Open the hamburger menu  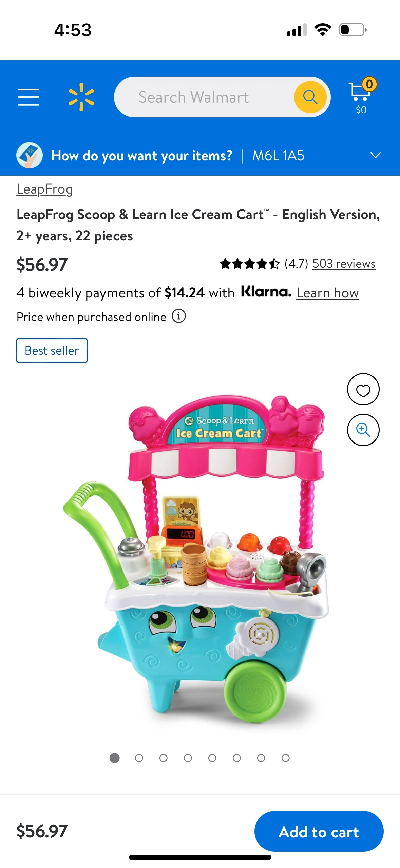pos(28,97)
